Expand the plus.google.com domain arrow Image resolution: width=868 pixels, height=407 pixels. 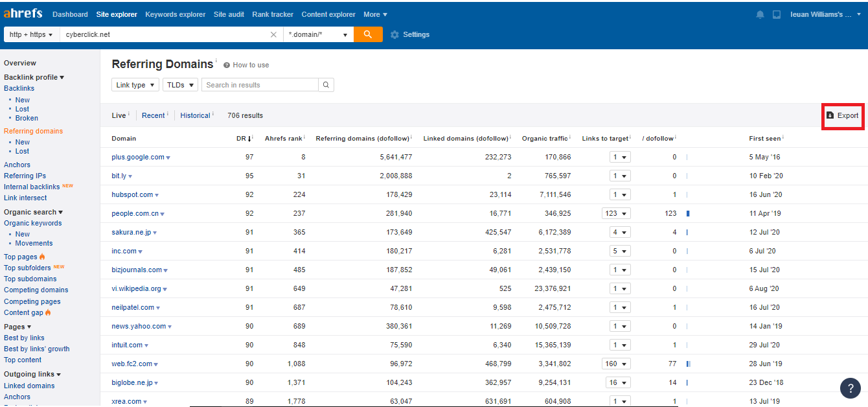point(168,157)
